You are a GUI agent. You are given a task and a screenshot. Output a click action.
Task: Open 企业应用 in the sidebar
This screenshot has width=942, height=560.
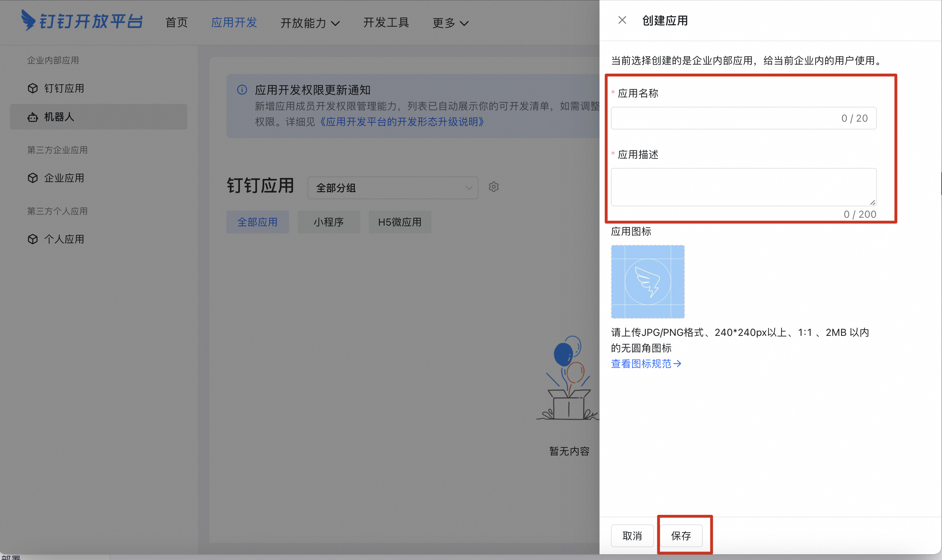point(64,178)
